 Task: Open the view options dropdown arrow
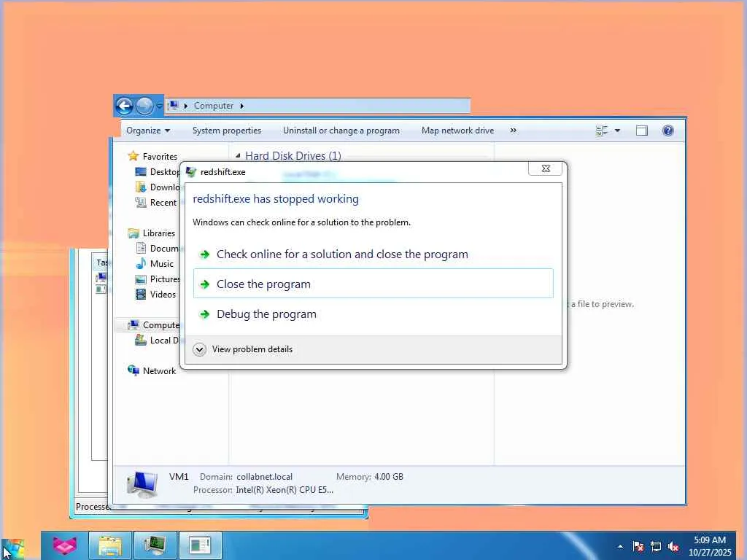[617, 131]
